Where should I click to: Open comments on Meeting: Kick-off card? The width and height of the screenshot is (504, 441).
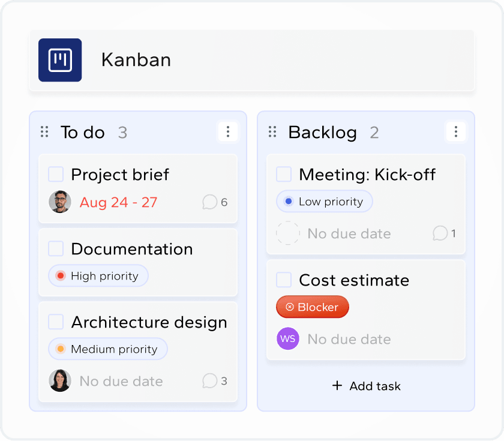pyautogui.click(x=445, y=233)
